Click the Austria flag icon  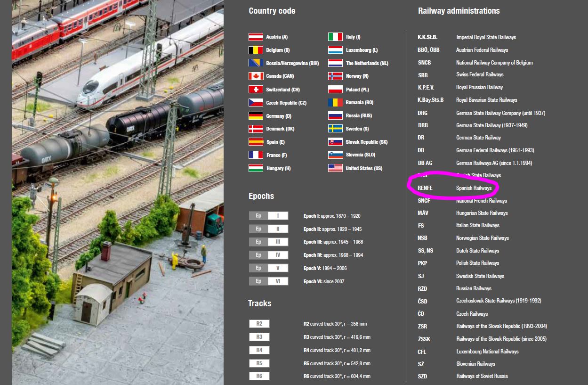[x=256, y=37]
